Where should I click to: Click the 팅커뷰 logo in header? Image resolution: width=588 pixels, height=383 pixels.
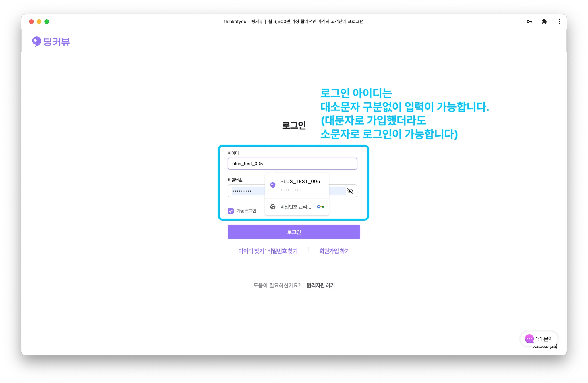click(51, 42)
